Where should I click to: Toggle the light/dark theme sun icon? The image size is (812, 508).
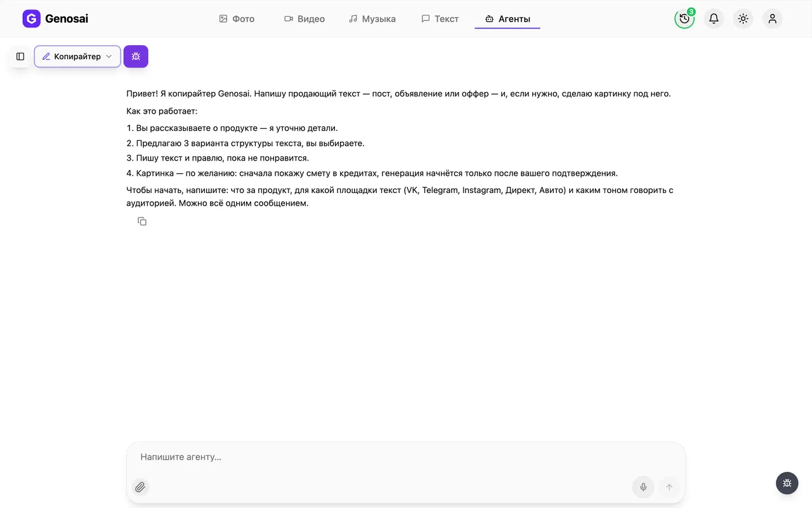[x=743, y=19]
